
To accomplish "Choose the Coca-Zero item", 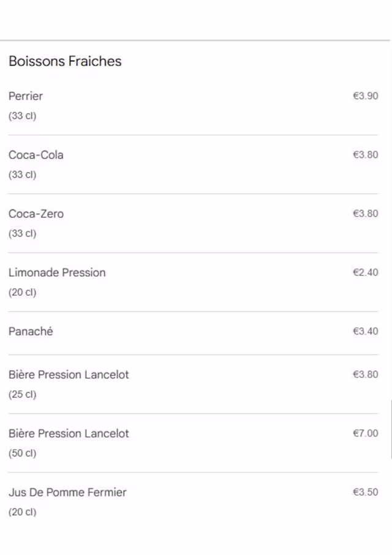I will coord(36,214).
